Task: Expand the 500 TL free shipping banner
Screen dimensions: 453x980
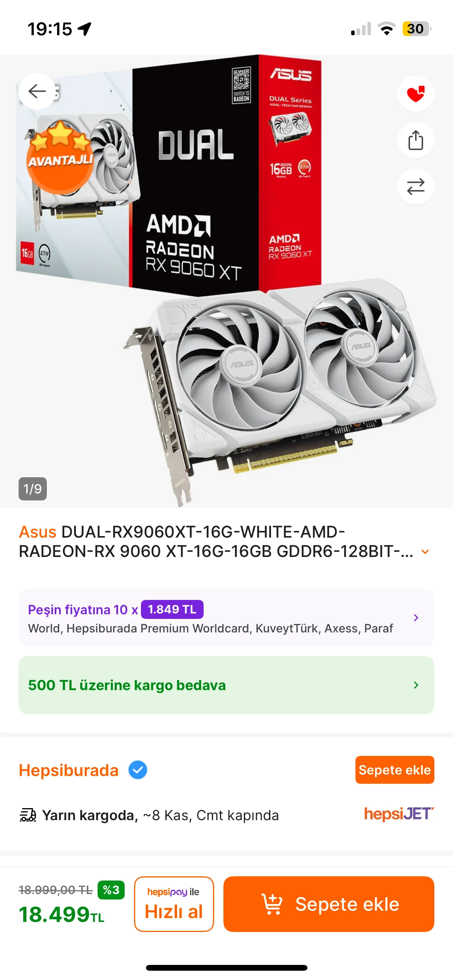Action: tap(226, 685)
